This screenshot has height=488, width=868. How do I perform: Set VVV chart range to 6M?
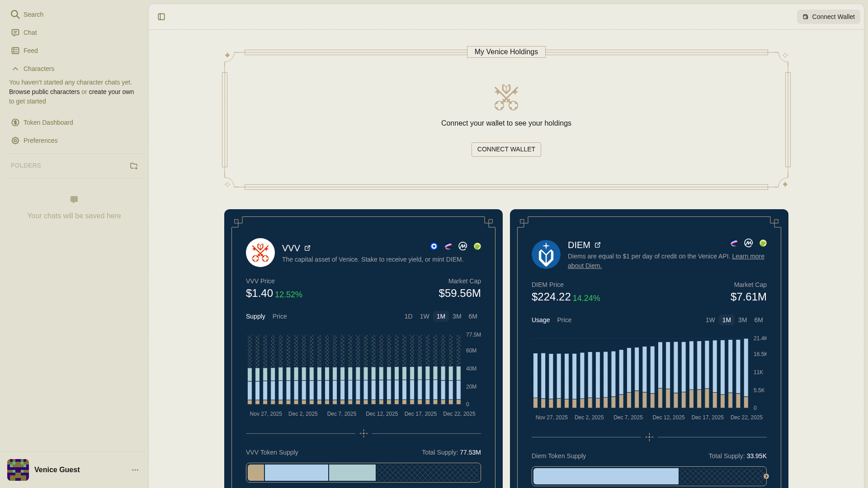[x=473, y=316]
